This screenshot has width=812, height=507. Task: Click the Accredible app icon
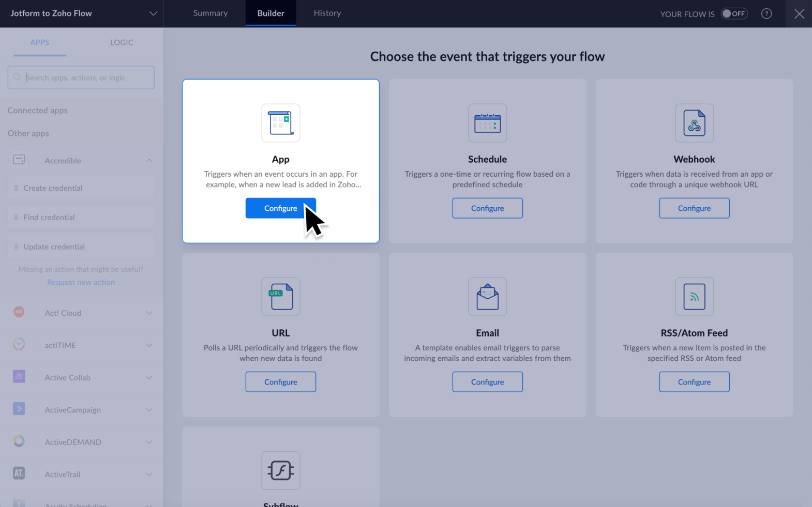[19, 160]
